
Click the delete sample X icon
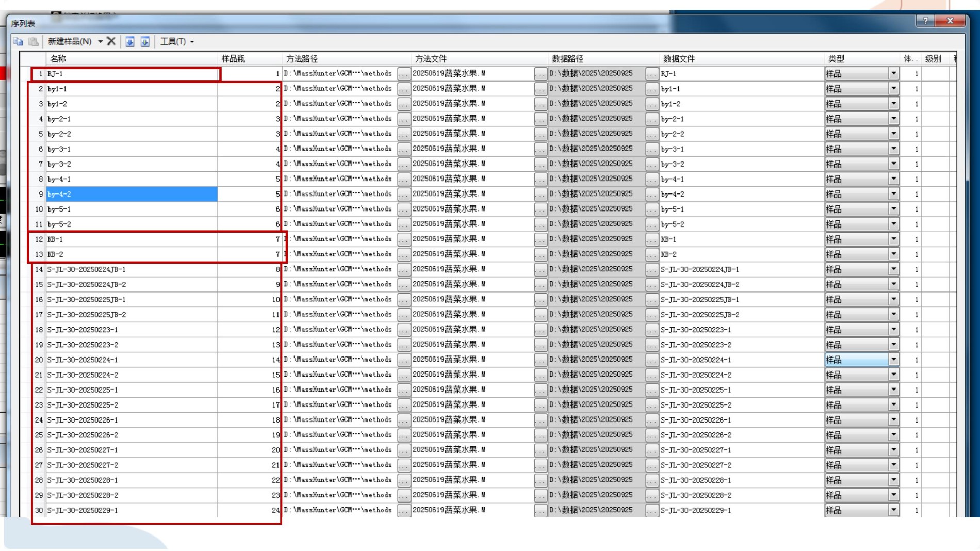pos(111,41)
